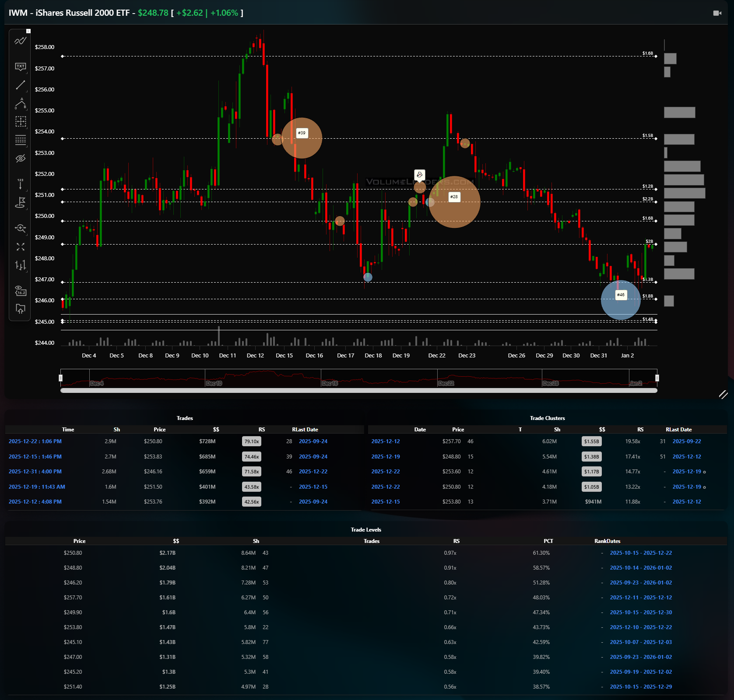Select the 123 numbered arrow marker tool

coord(21,184)
